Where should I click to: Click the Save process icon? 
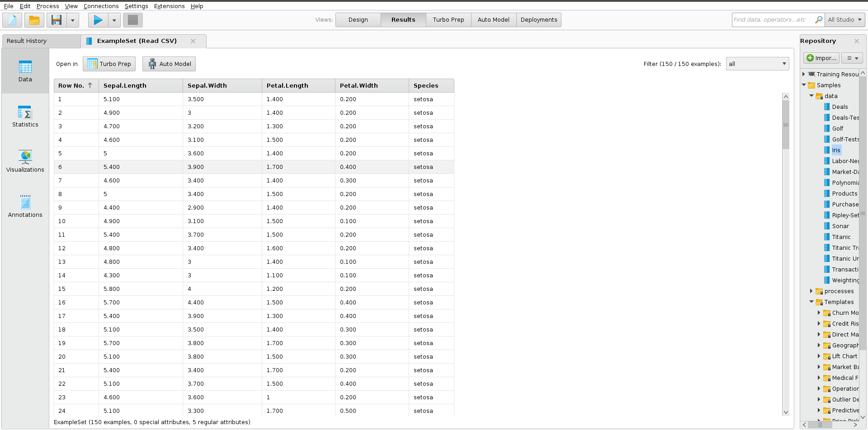pos(57,20)
